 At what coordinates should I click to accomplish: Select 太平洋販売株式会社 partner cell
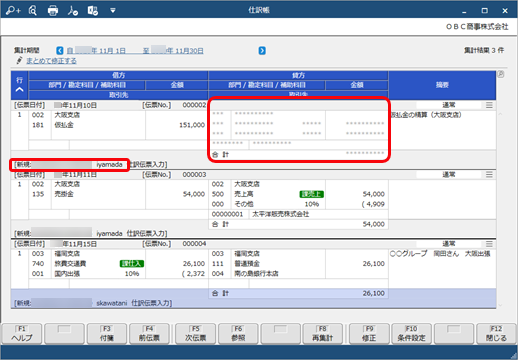[281, 214]
